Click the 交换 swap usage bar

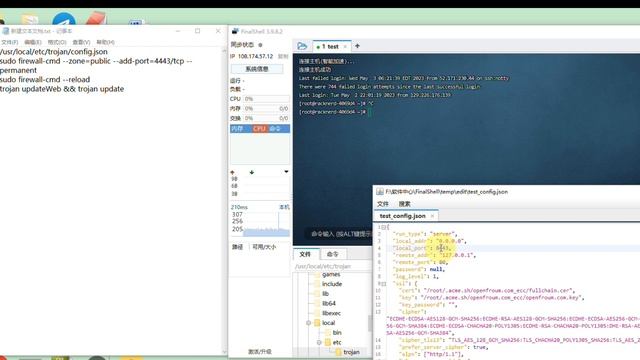[267, 118]
